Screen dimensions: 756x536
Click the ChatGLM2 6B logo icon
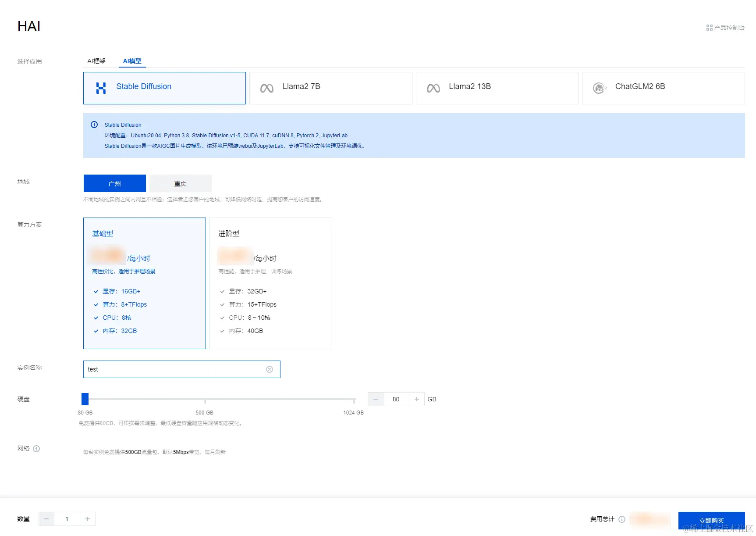click(600, 88)
